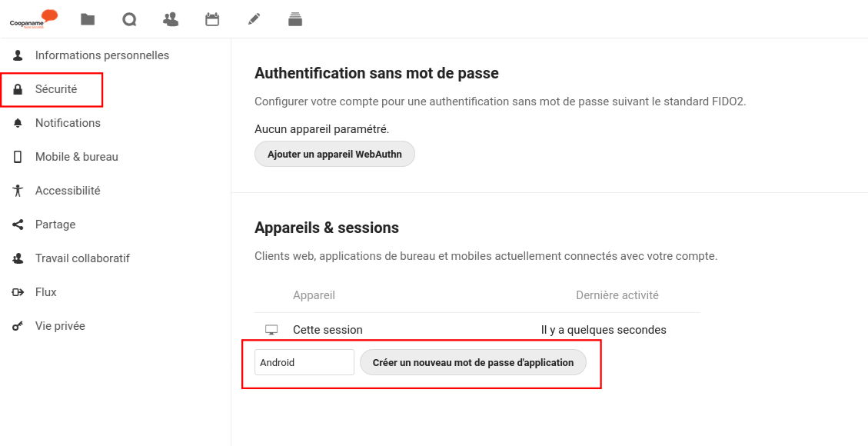Open Vie privée settings
The height and width of the screenshot is (446, 868).
[x=60, y=326]
